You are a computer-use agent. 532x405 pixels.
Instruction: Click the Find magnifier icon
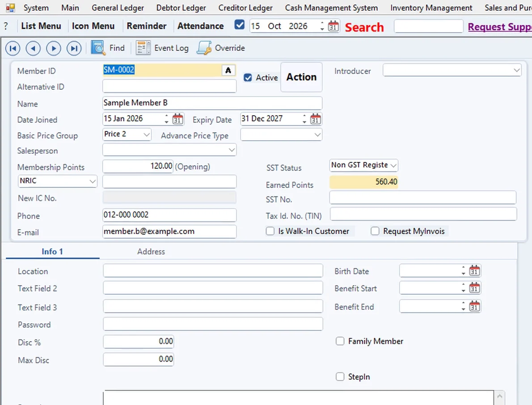[98, 48]
